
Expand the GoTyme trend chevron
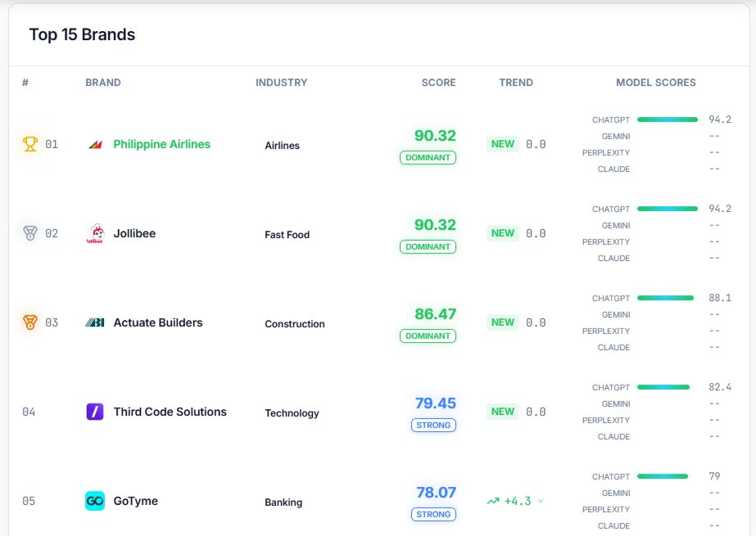point(541,501)
